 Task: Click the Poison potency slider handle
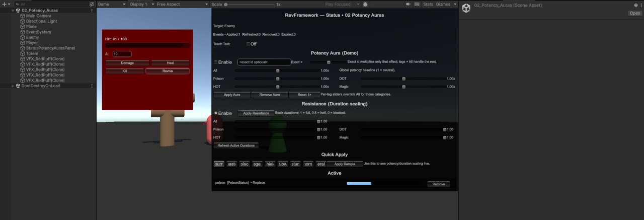tap(277, 79)
